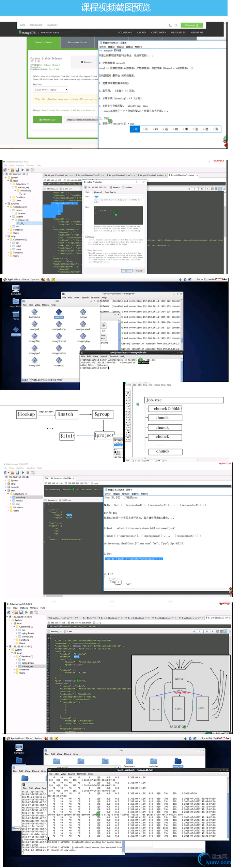Follow the All Version Binaries link
This screenshot has width=233, height=868.
84,110
